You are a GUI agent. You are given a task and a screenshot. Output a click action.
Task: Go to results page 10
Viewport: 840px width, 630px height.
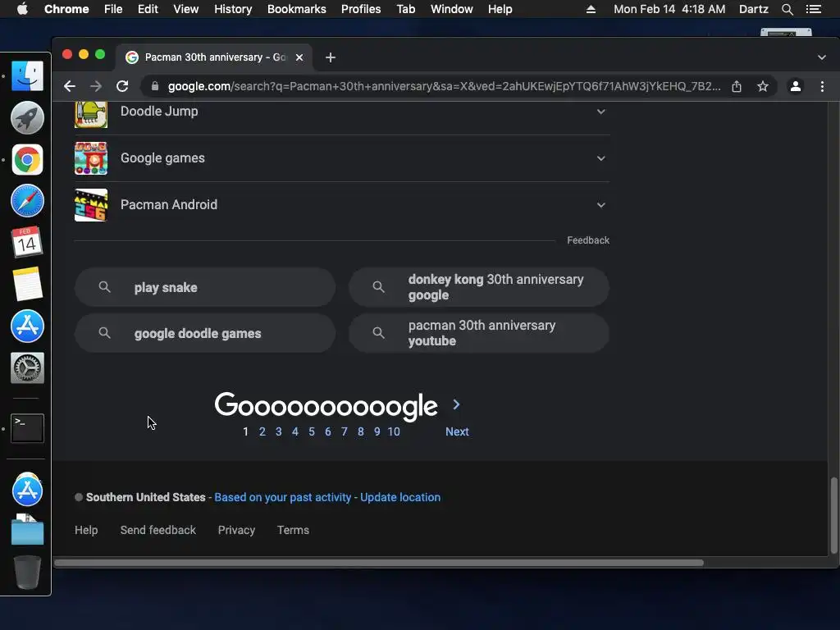pos(394,431)
